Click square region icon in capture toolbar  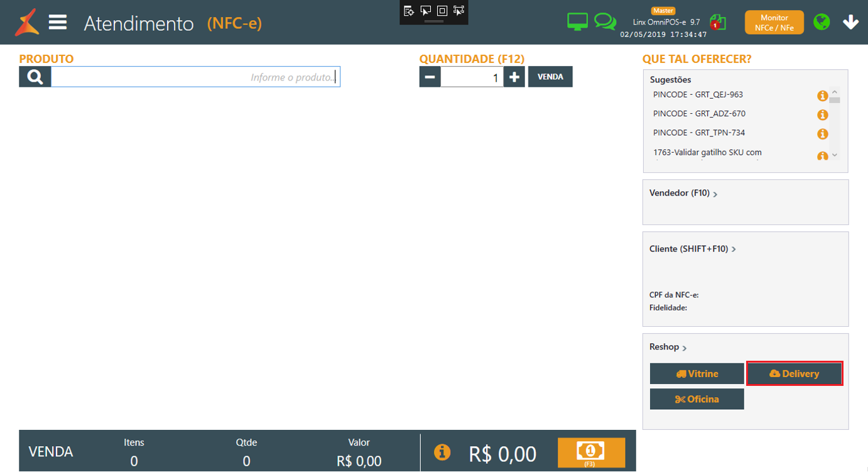(442, 11)
